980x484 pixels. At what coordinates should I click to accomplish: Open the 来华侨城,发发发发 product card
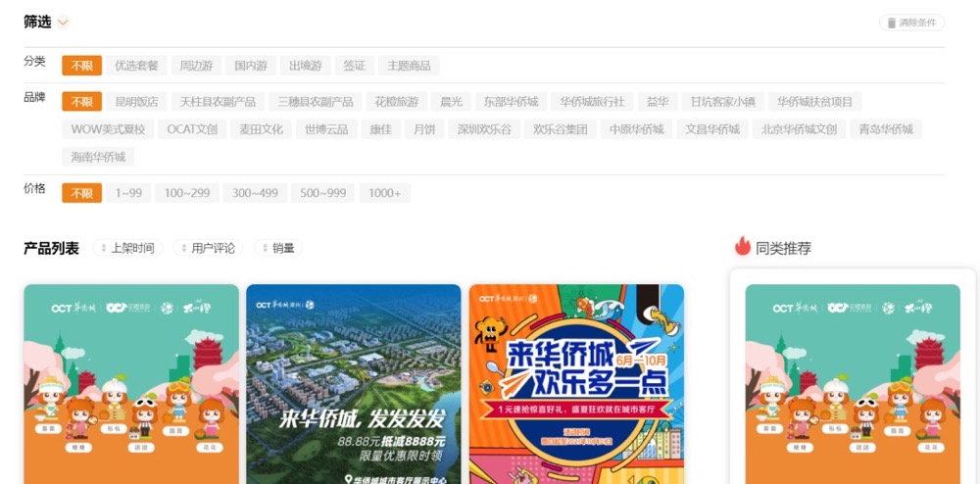[354, 384]
